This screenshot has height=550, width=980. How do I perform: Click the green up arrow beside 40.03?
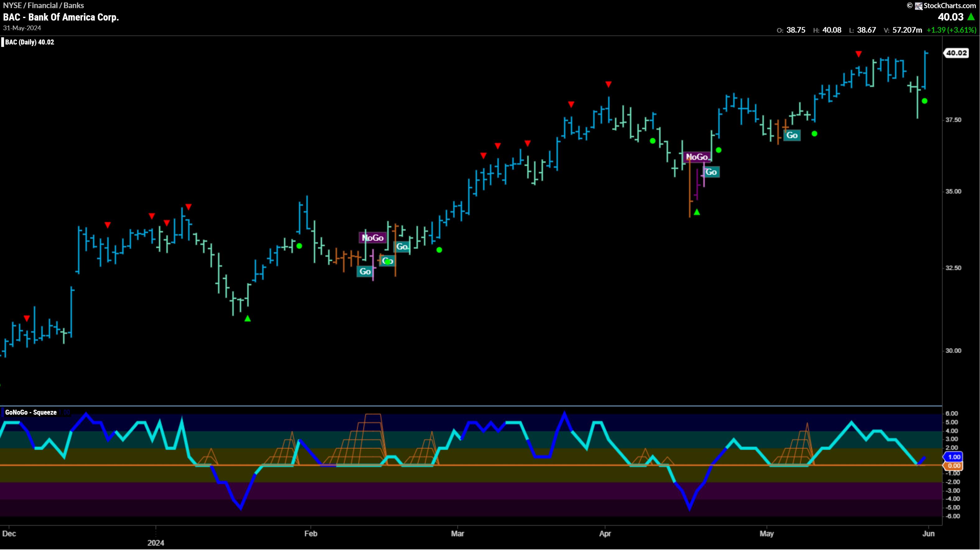(971, 17)
